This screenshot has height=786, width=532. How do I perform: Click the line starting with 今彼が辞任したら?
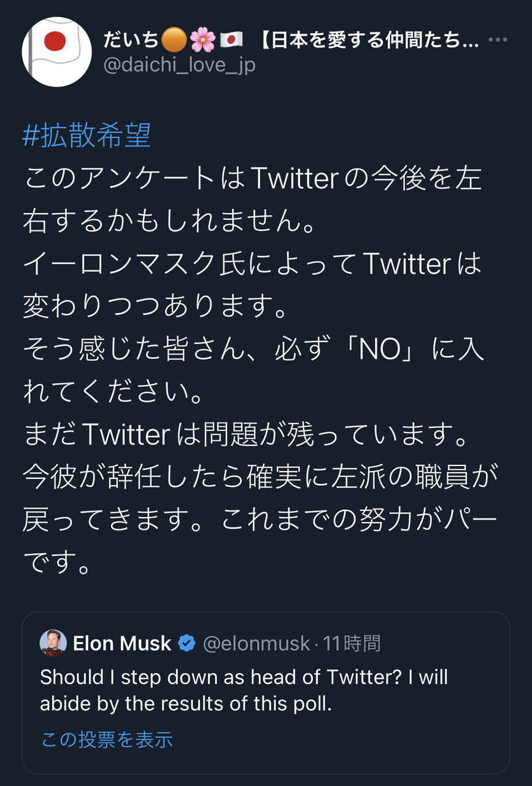pos(257,477)
